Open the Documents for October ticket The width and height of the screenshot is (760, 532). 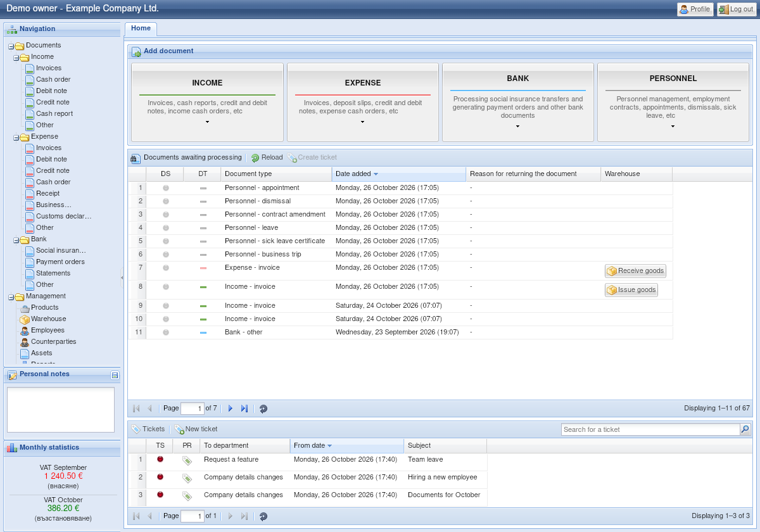(308, 498)
